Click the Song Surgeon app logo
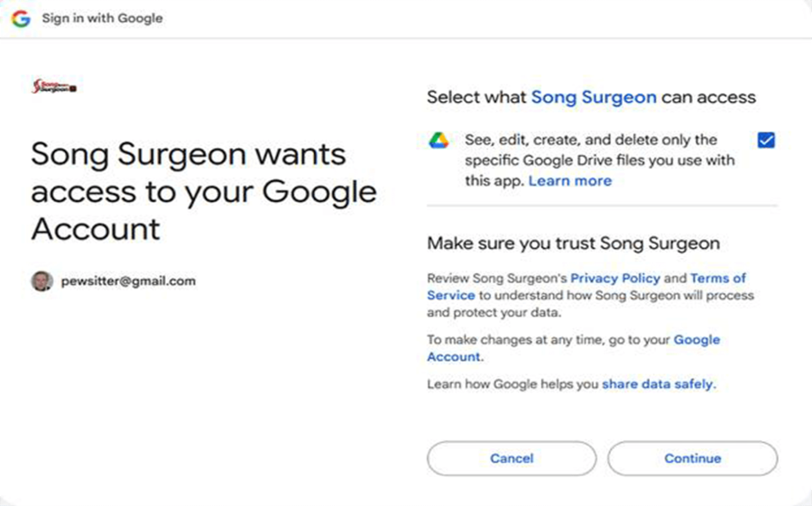The image size is (812, 506). 54,87
